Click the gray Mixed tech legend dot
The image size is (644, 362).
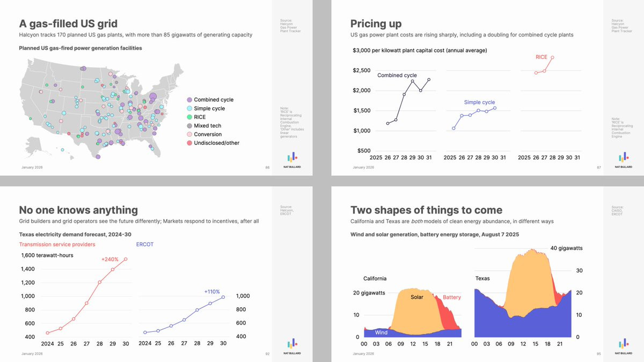coord(189,125)
